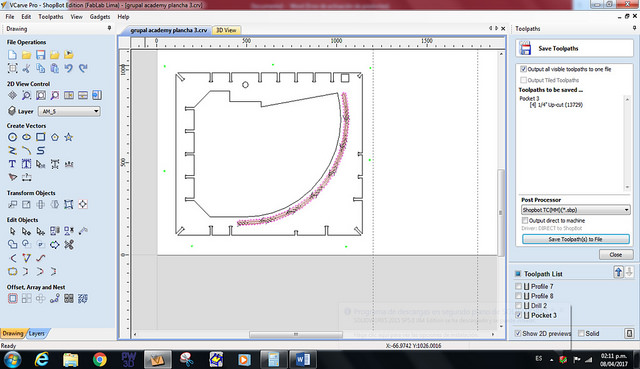This screenshot has width=640, height=369.
Task: Open Google Chrome from the taskbar
Action: point(100,360)
